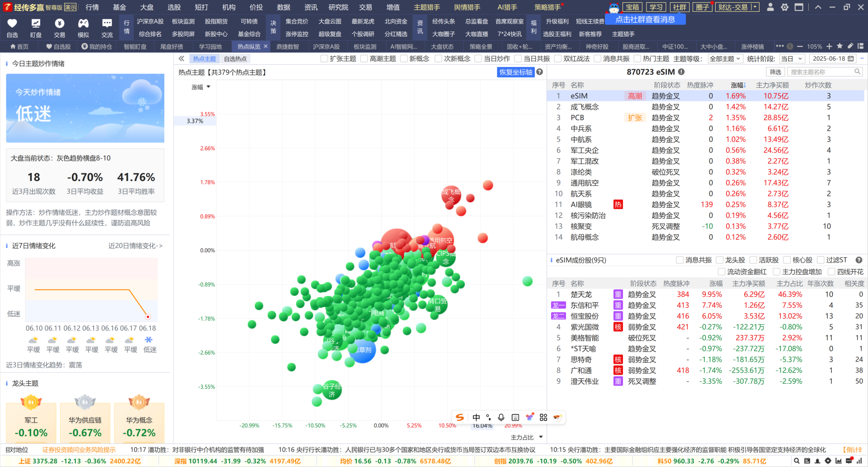
Task: Enable the 龙头股 filter checkbox
Action: (x=720, y=260)
